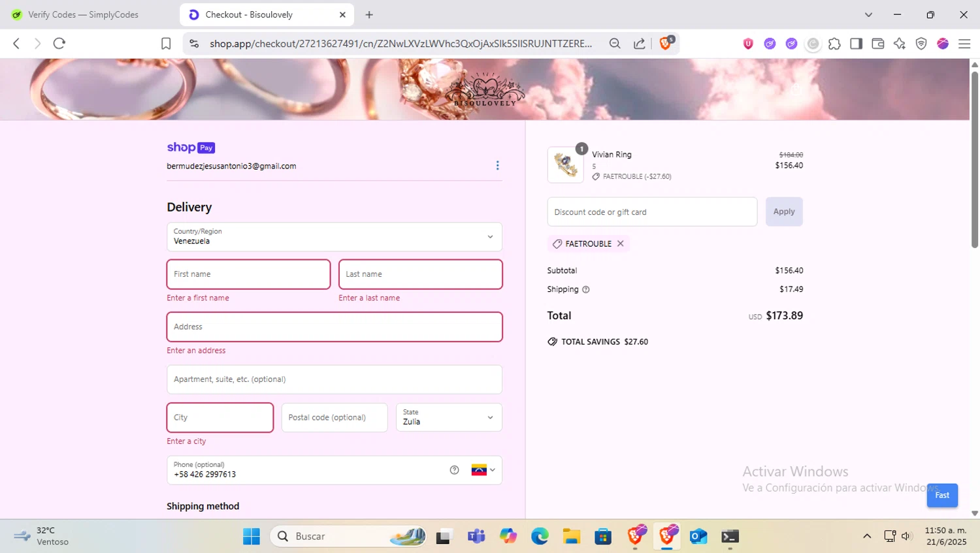Screen dimensions: 980x553
Task: Click the zoom magnifier icon in address bar
Action: [615, 43]
